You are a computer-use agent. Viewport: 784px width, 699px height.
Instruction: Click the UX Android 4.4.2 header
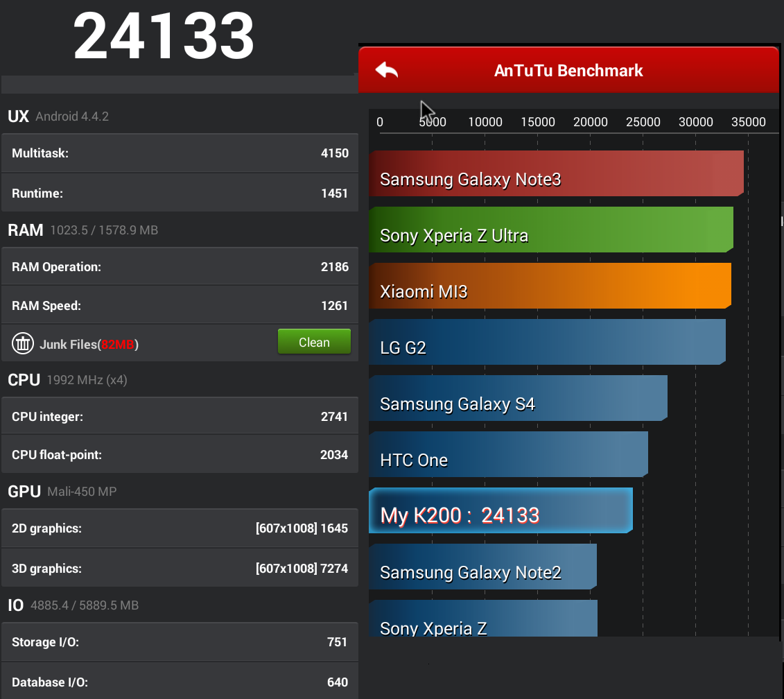coord(58,116)
